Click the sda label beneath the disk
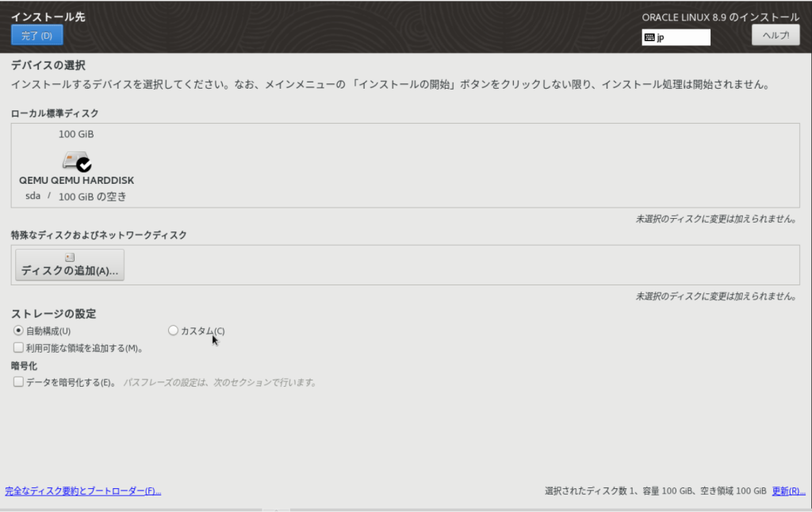The height and width of the screenshot is (512, 812). [33, 196]
